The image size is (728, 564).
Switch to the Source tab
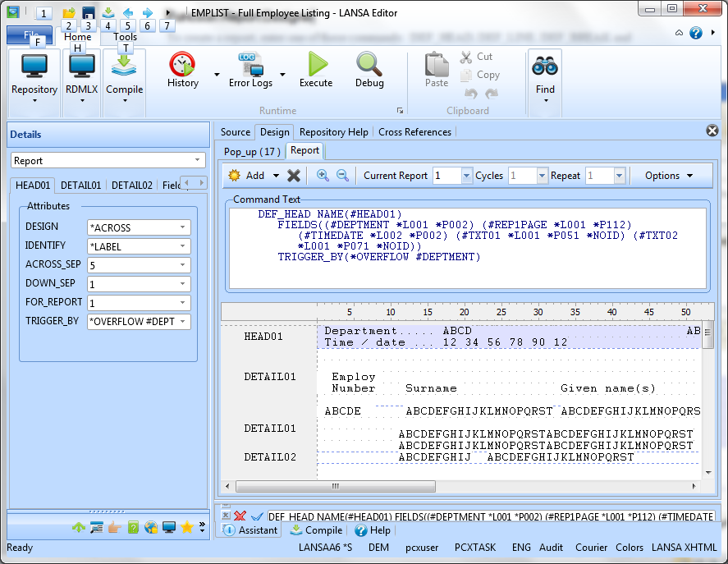click(x=236, y=132)
